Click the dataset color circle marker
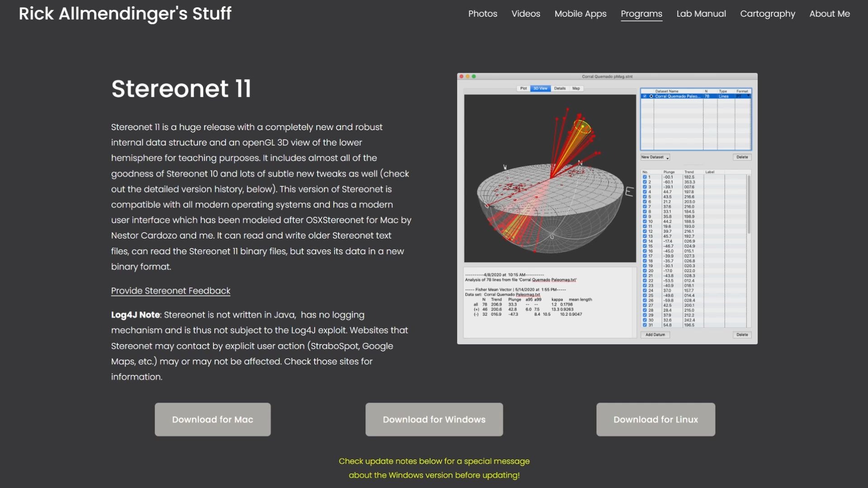Viewport: 868px width, 488px height. point(651,96)
